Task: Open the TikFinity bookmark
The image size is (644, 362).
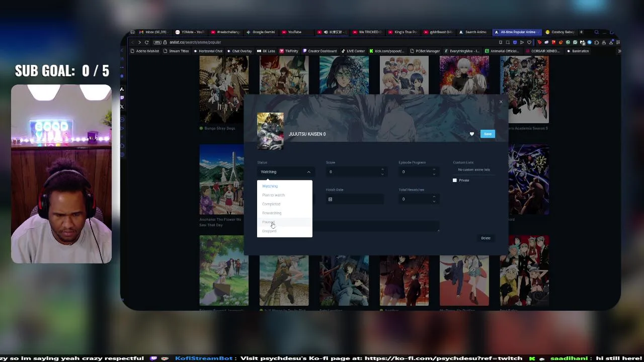Action: (x=289, y=51)
